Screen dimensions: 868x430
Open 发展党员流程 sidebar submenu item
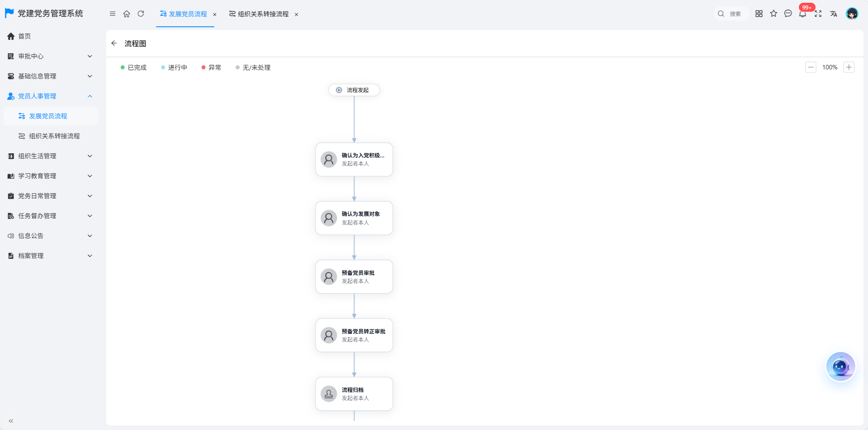click(51, 116)
